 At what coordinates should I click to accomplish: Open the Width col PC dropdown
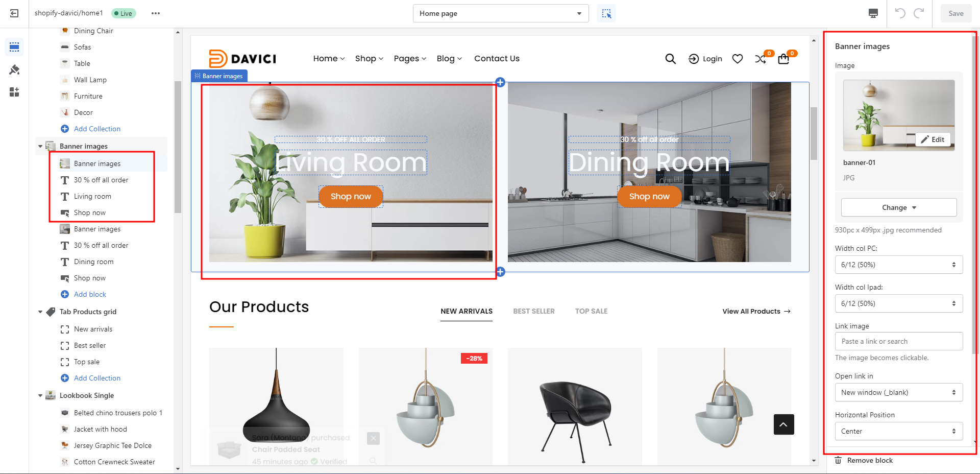pos(898,265)
